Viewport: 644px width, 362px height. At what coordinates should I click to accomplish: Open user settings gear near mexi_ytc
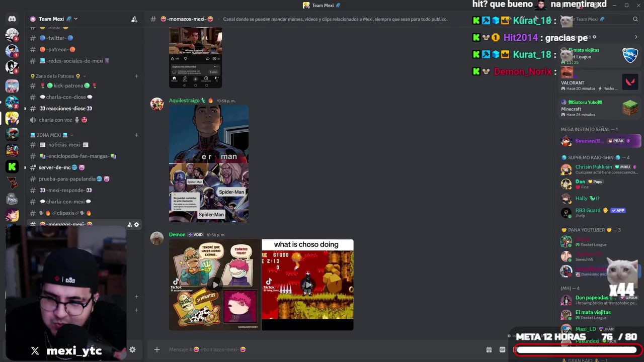(x=132, y=349)
